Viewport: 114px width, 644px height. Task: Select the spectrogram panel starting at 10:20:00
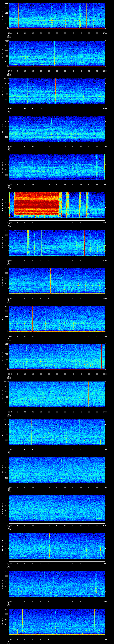[x=57, y=167]
